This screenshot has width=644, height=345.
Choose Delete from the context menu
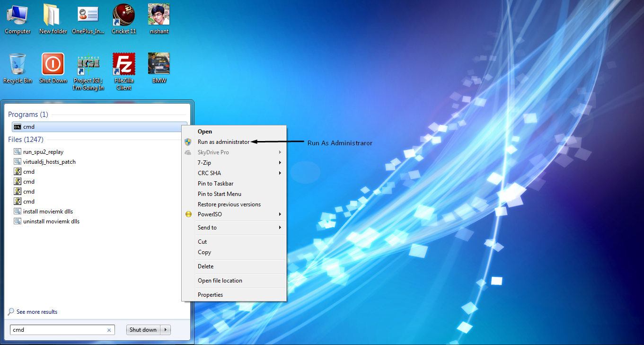(x=234, y=266)
